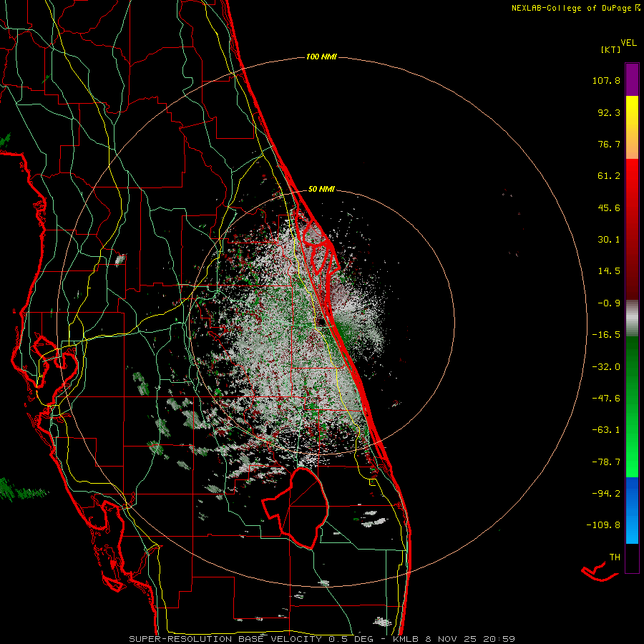Image resolution: width=644 pixels, height=644 pixels.
Task: Select the -32.0 legend value
Action: 606,367
